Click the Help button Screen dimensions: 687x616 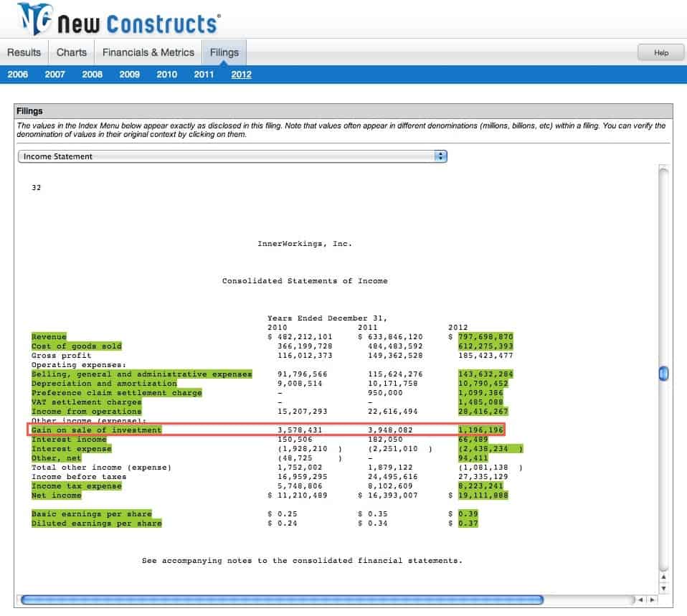(660, 52)
